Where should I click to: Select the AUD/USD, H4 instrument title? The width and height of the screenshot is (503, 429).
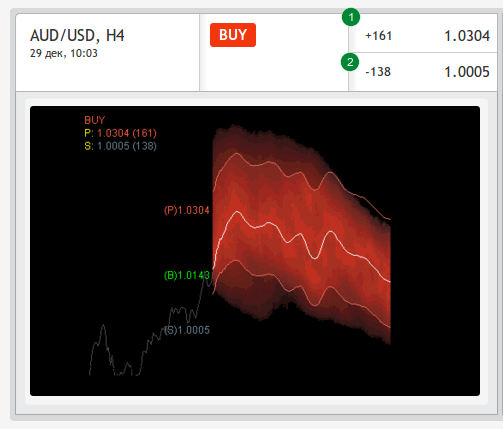(x=77, y=35)
